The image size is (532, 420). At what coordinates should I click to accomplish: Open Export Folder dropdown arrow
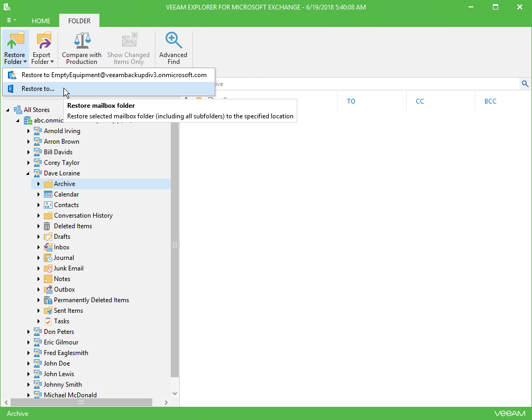tap(52, 62)
